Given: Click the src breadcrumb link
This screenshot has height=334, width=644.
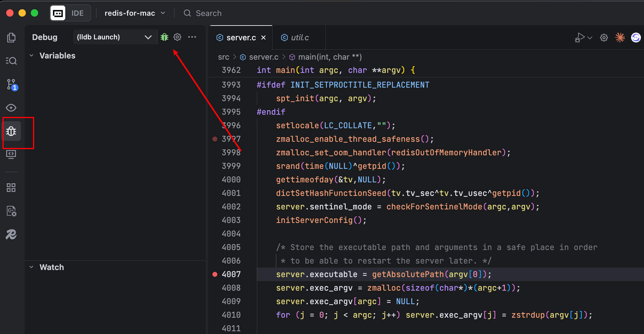Looking at the screenshot, I should [223, 57].
